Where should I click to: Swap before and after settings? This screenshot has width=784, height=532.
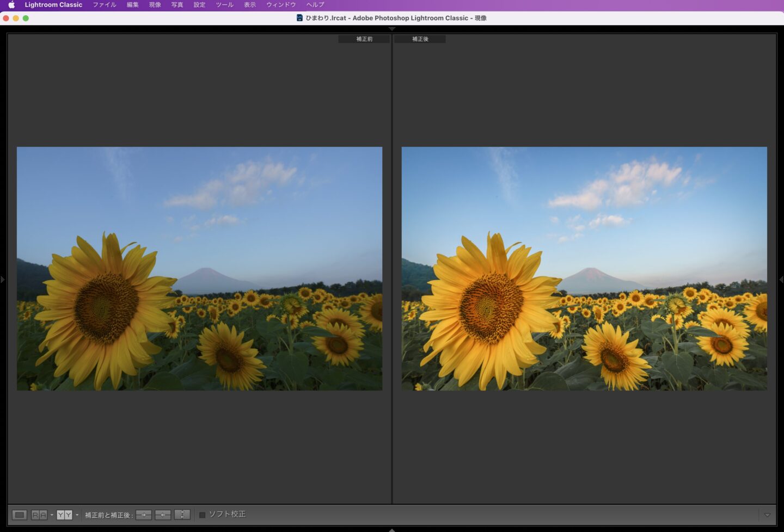(x=182, y=515)
